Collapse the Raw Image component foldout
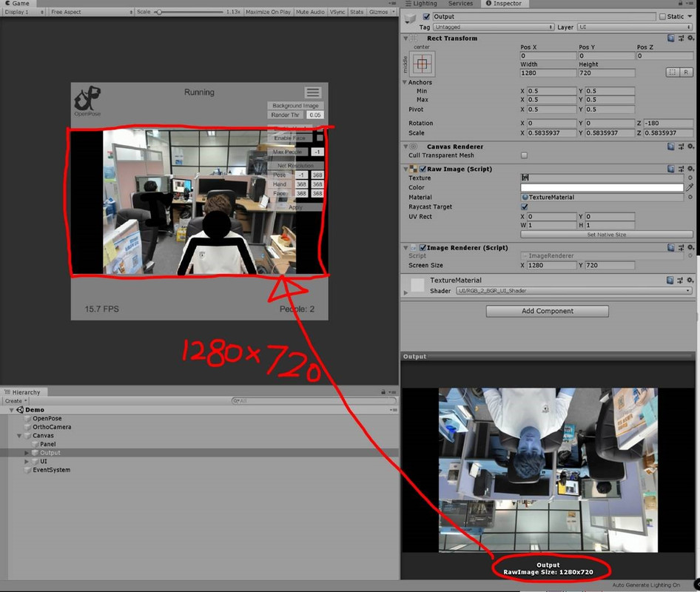 click(405, 169)
